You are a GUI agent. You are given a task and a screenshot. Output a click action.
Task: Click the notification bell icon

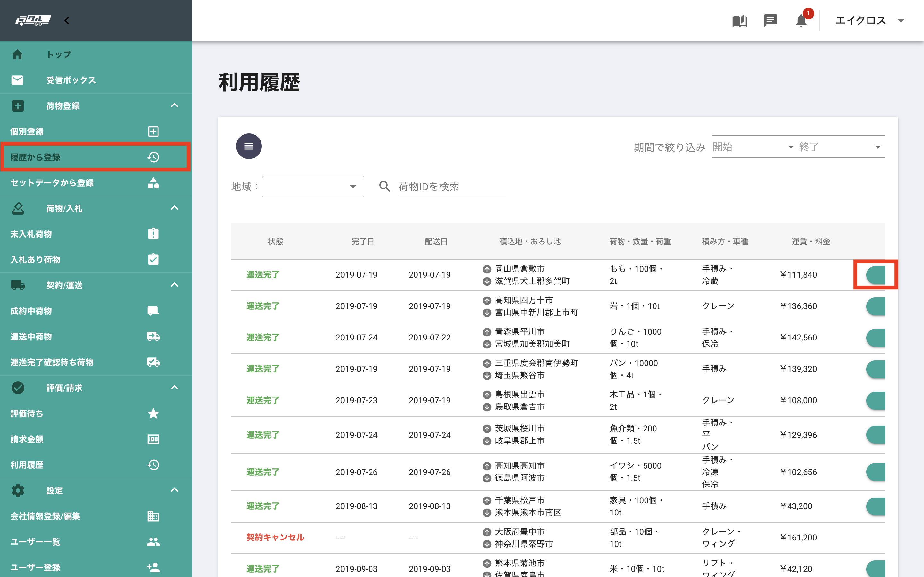[801, 21]
